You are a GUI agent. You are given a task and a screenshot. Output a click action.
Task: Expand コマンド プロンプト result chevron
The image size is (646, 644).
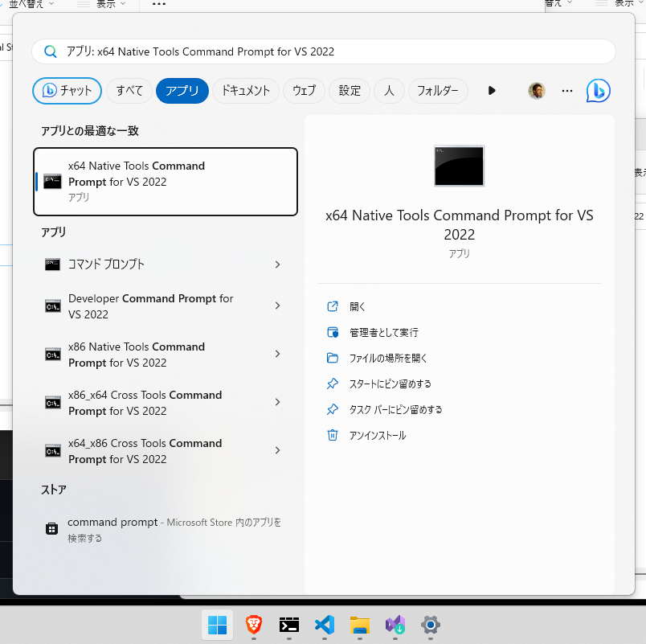278,265
